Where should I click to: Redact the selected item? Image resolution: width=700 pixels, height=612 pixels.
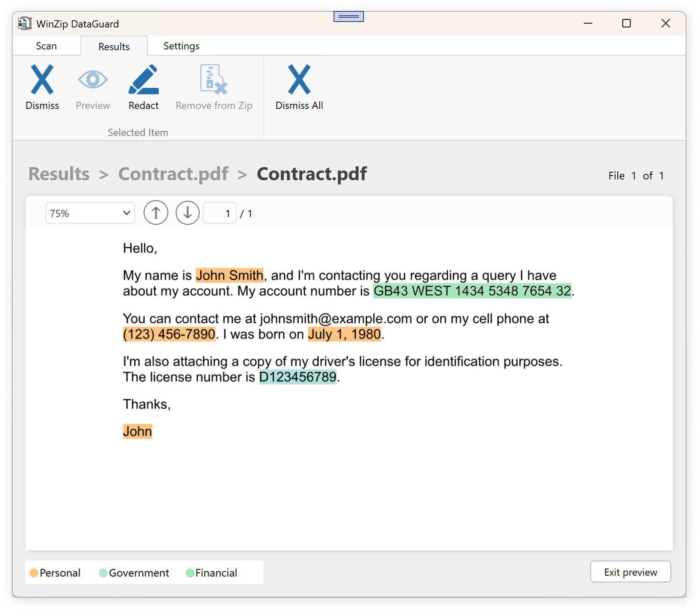[144, 87]
